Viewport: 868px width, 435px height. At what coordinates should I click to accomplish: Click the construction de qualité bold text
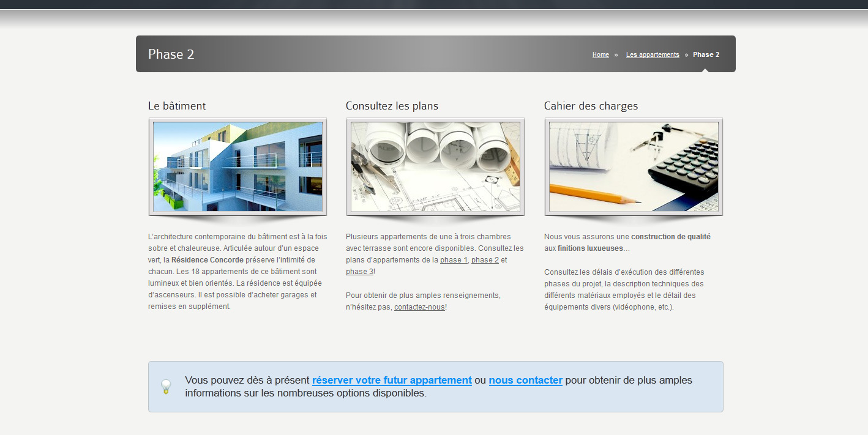[671, 237]
